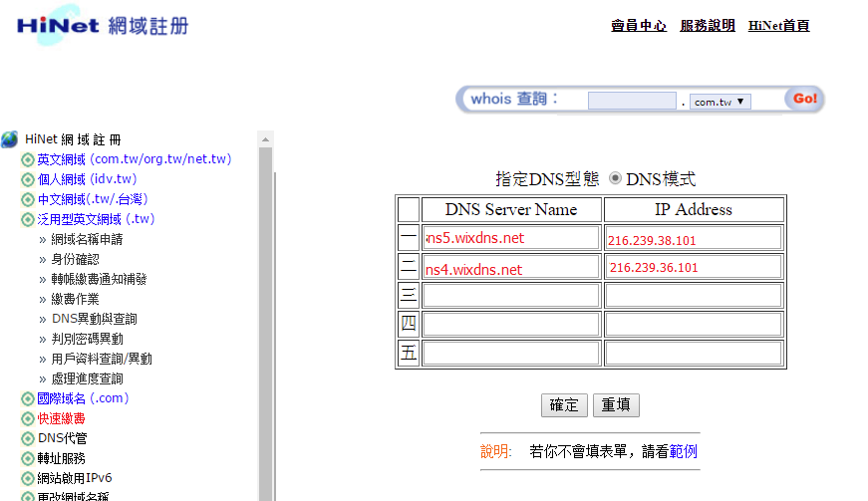Open DNS代管 tree item
Viewport: 868px width, 501px height.
pos(62,438)
